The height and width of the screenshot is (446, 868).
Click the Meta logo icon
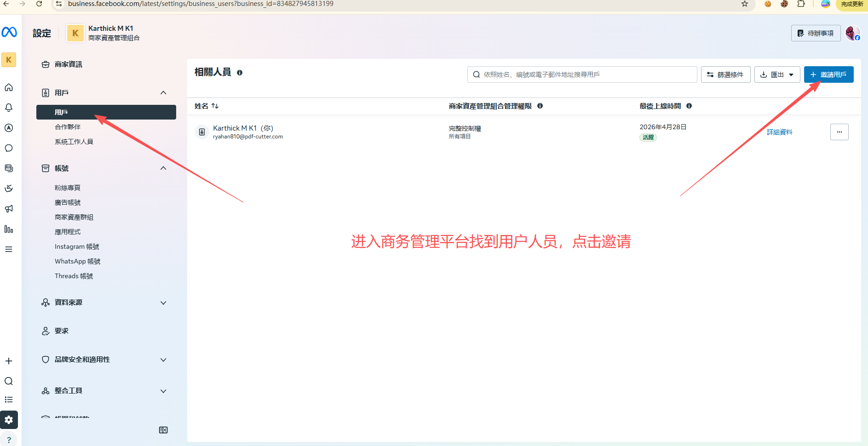coord(9,32)
